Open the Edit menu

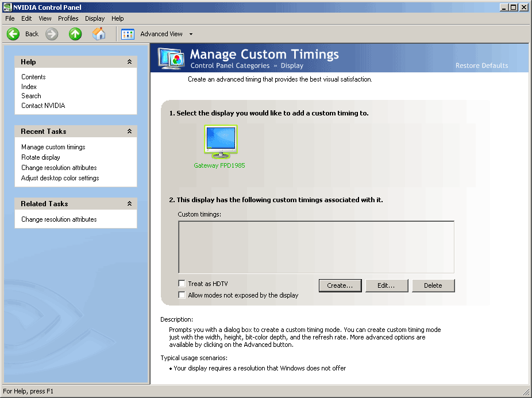pos(26,18)
